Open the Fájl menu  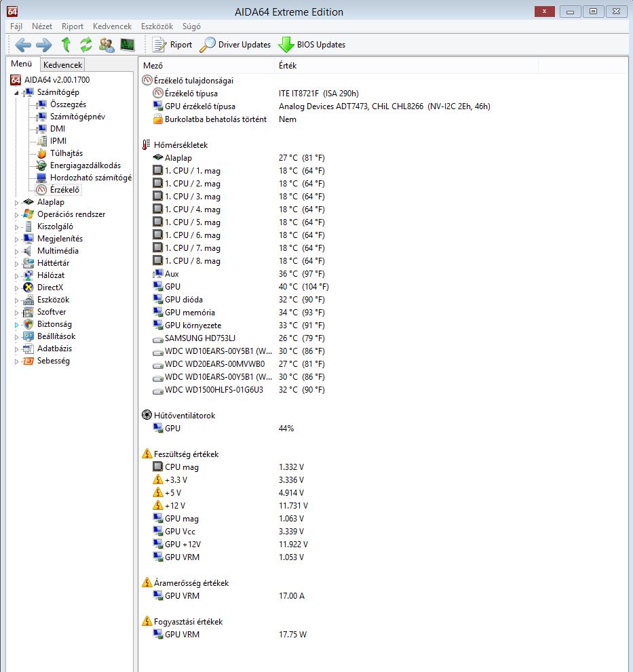(16, 26)
